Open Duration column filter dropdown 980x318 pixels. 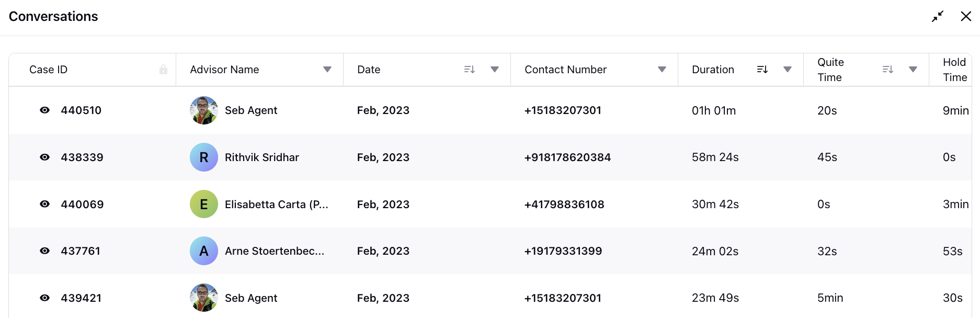(x=788, y=70)
